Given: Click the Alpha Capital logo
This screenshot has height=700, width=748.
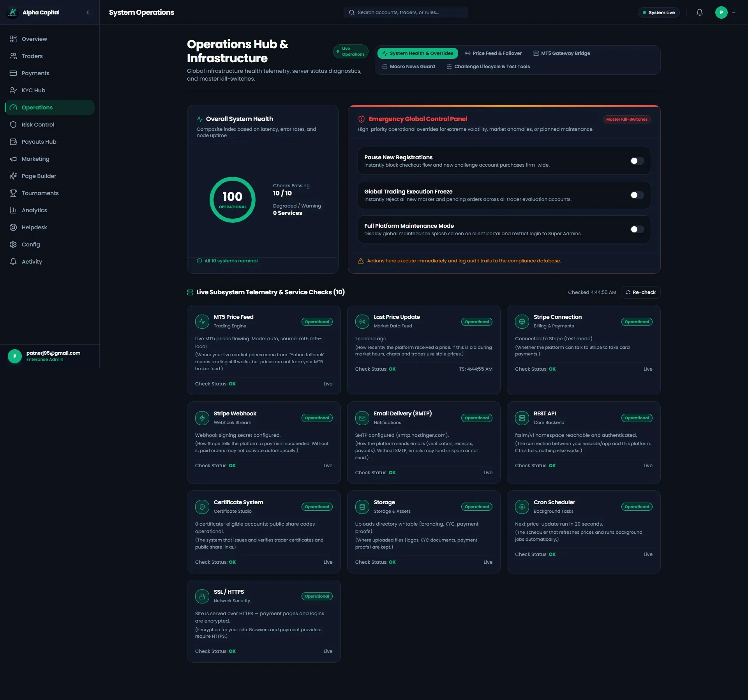Looking at the screenshot, I should (x=13, y=12).
